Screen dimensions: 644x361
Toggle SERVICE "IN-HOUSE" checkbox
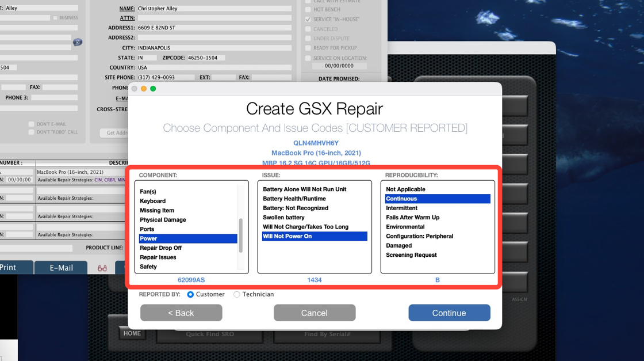click(x=308, y=20)
